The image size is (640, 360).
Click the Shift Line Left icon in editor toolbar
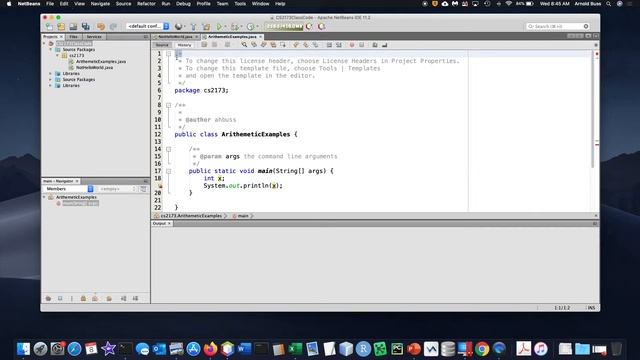tap(329, 45)
